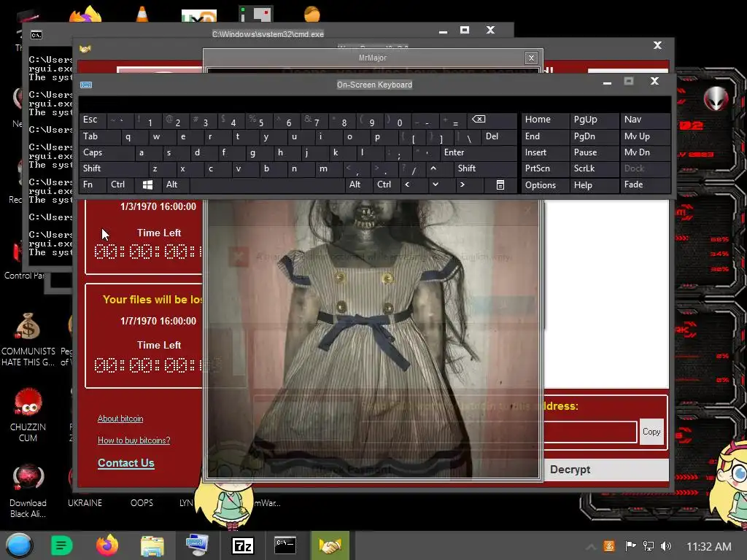Viewport: 747px width, 560px height.
Task: Open the About bitcoin link
Action: (120, 419)
